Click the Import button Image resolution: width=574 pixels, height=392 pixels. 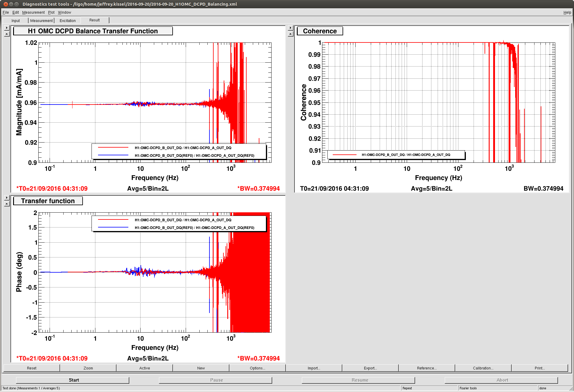tap(314, 368)
